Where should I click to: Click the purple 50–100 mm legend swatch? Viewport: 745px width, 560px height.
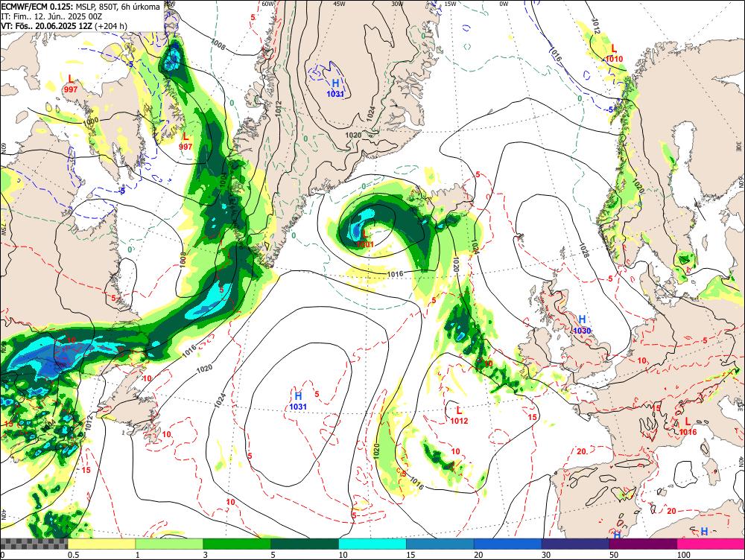pyautogui.click(x=644, y=544)
